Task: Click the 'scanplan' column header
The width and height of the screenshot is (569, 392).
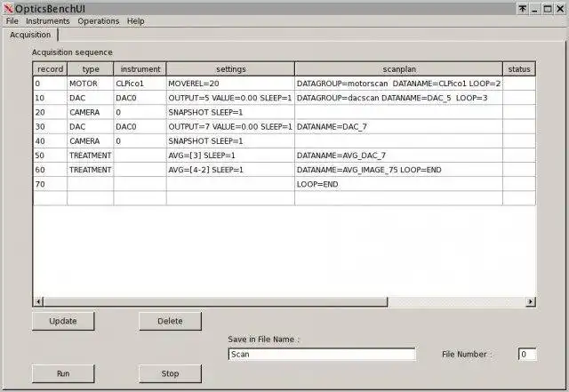Action: click(399, 69)
